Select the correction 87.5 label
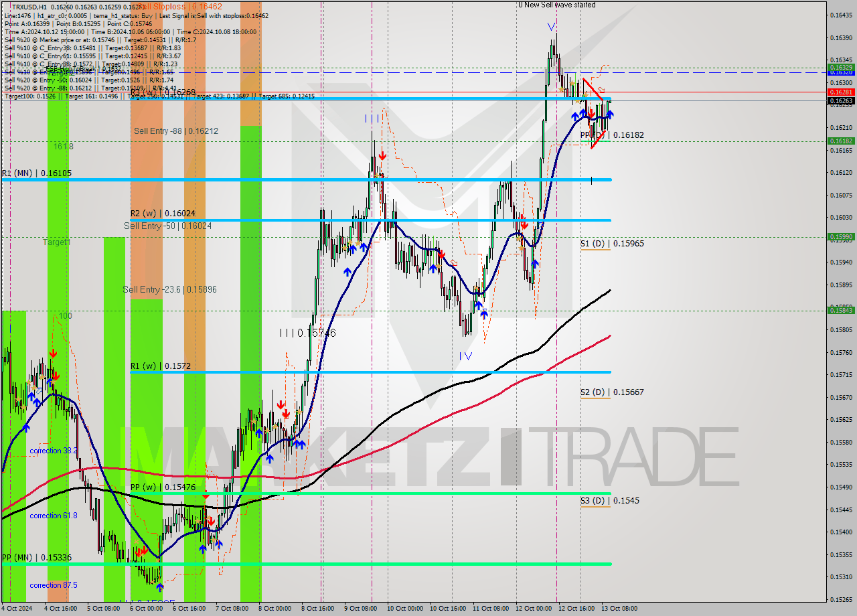 (x=54, y=585)
